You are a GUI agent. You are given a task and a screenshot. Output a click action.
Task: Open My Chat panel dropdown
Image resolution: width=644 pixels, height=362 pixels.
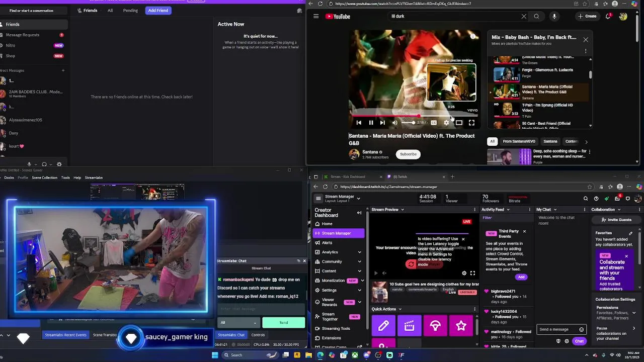pos(554,210)
